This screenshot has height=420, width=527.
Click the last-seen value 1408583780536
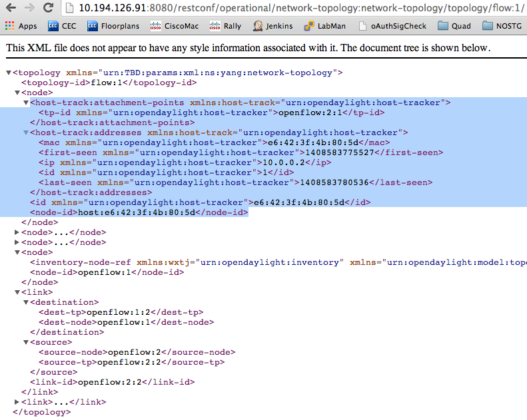(334, 182)
